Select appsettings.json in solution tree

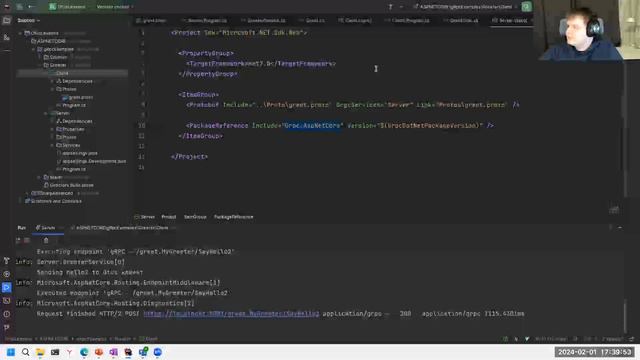(x=77, y=153)
